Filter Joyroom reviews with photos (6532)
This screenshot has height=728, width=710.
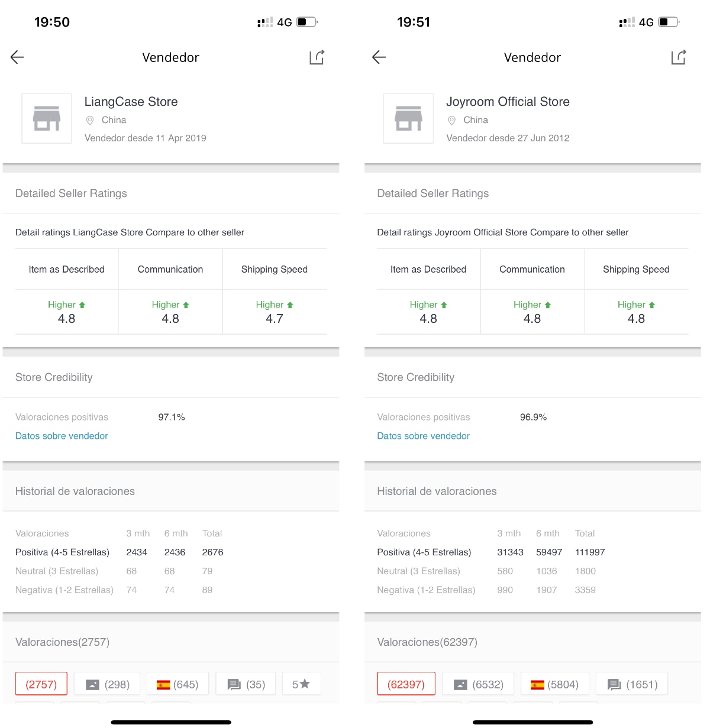[x=478, y=684]
